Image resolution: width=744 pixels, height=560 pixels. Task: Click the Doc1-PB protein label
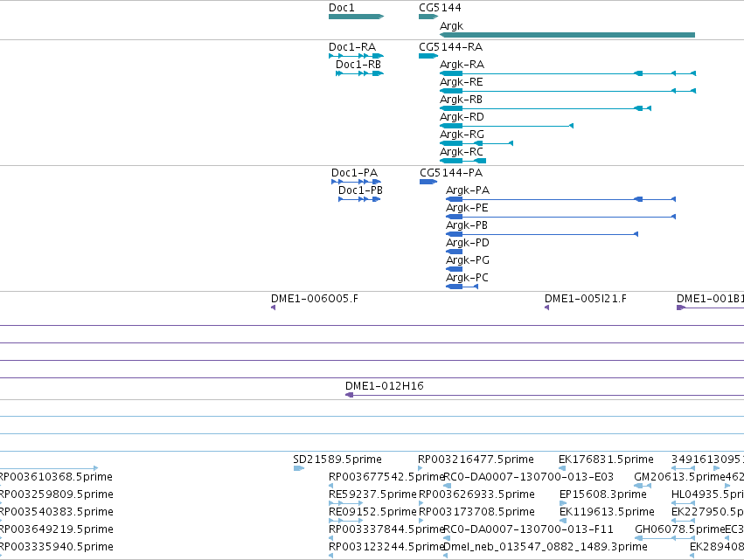(360, 190)
